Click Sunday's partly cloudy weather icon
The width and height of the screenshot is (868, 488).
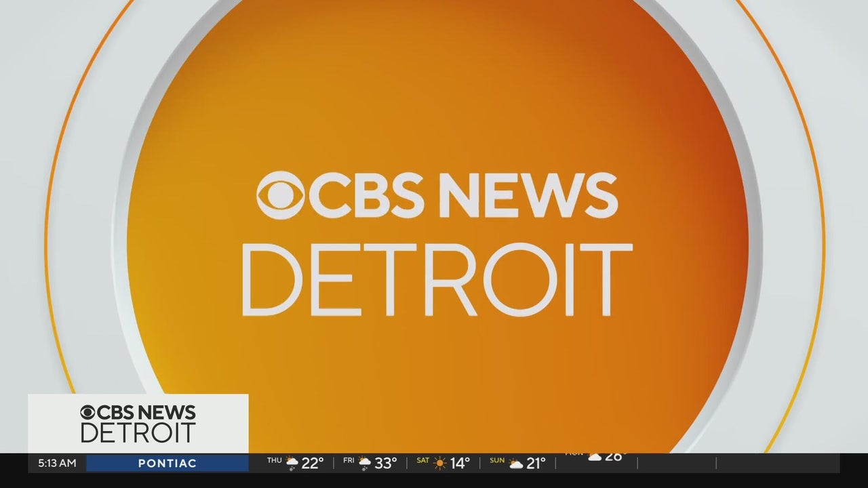click(516, 463)
